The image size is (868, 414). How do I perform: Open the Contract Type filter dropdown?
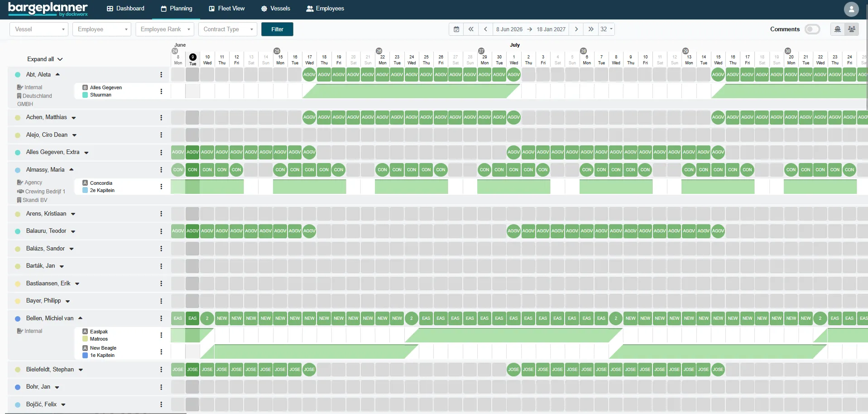click(x=228, y=29)
